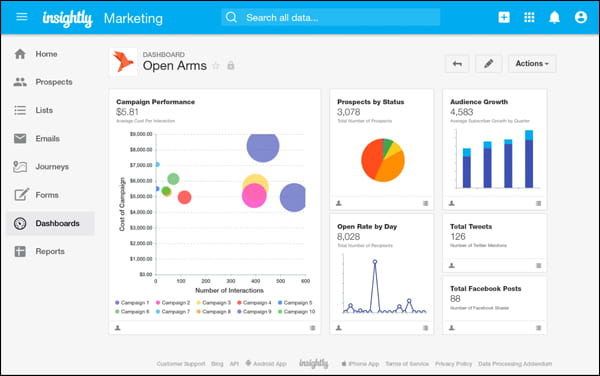The height and width of the screenshot is (376, 600).
Task: Click the back arrow button
Action: tap(457, 63)
